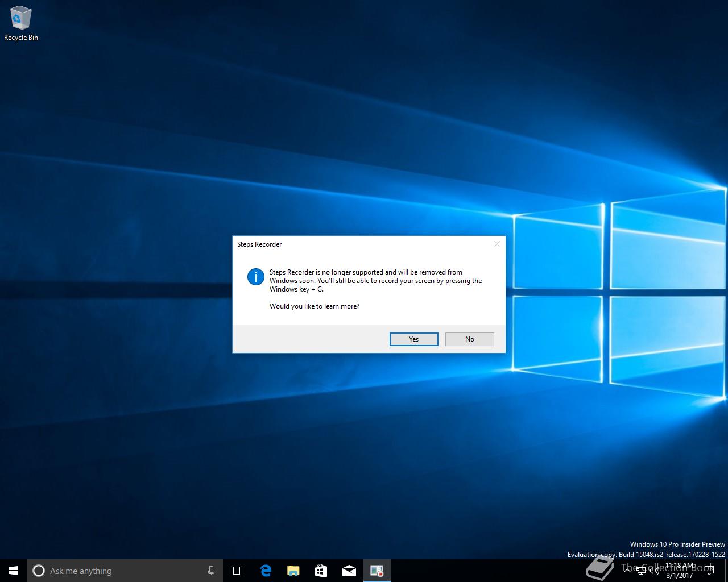Click the blue information icon in dialog
The height and width of the screenshot is (582, 728).
coord(255,277)
